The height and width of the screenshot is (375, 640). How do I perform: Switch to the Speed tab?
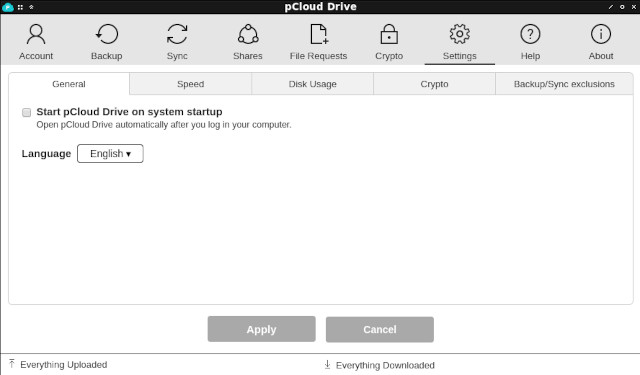click(x=191, y=84)
